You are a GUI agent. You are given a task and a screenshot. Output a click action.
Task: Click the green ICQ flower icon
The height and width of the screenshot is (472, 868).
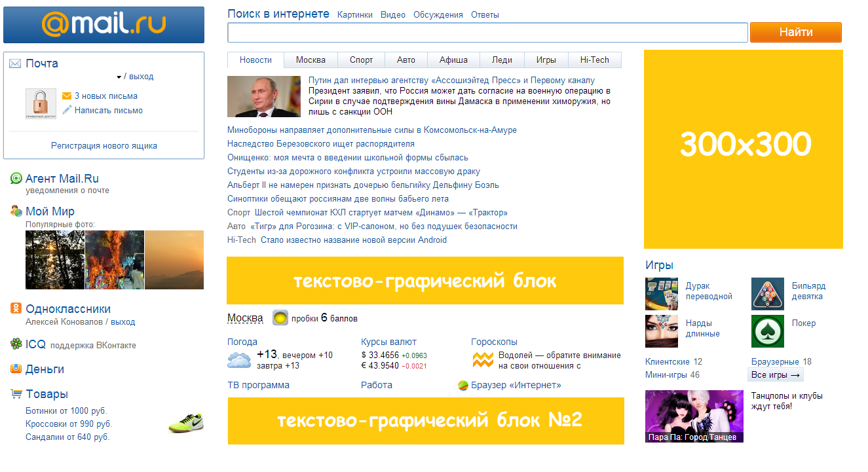coord(16,344)
